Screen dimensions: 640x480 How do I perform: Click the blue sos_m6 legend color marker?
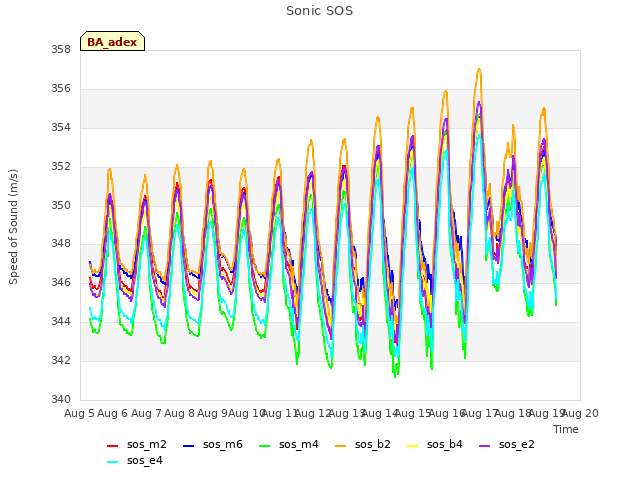(x=188, y=446)
